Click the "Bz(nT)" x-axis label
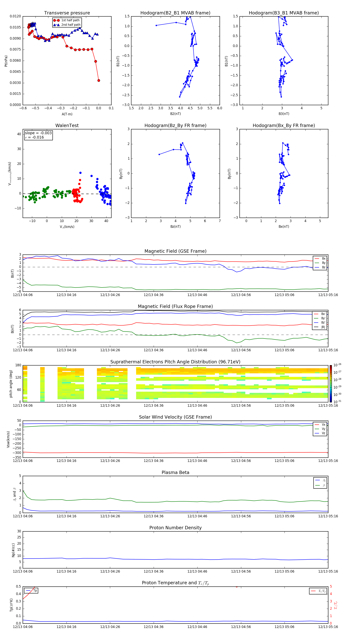Viewport: 351px width, 644px height. point(175,227)
